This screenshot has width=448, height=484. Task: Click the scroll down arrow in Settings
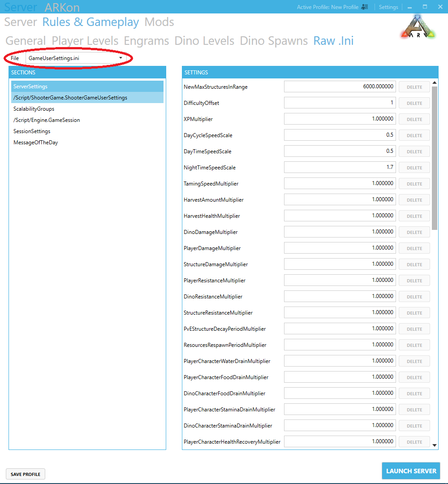tap(434, 445)
